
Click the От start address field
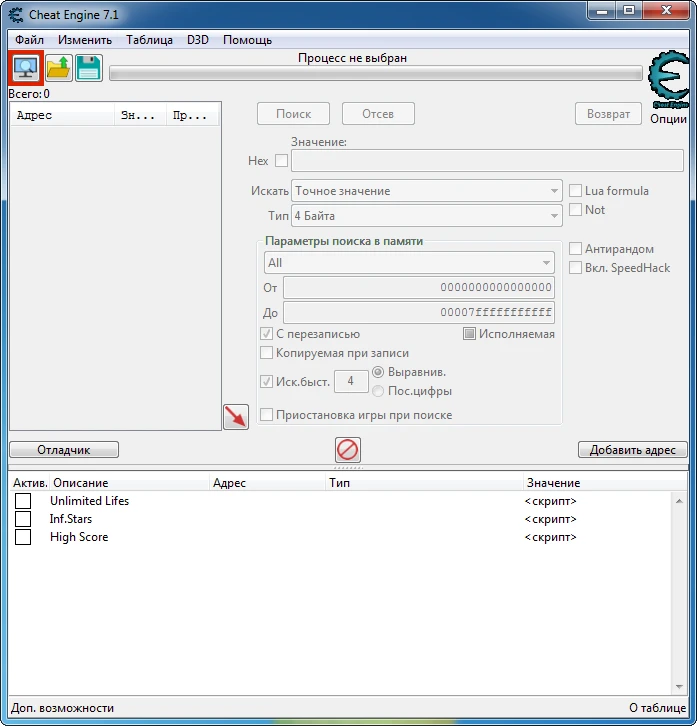[419, 287]
